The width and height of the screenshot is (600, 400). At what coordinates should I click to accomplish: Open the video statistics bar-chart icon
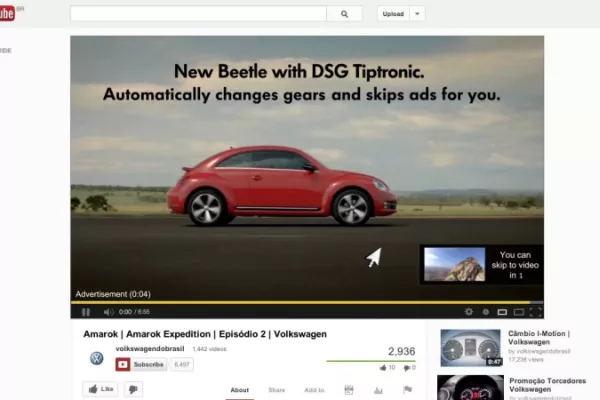(x=378, y=390)
